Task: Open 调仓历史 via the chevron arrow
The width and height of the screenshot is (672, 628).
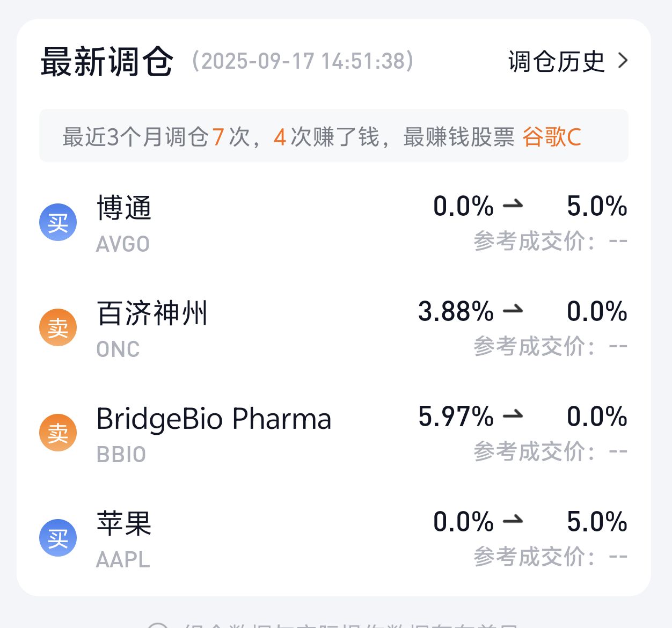Action: pos(623,61)
